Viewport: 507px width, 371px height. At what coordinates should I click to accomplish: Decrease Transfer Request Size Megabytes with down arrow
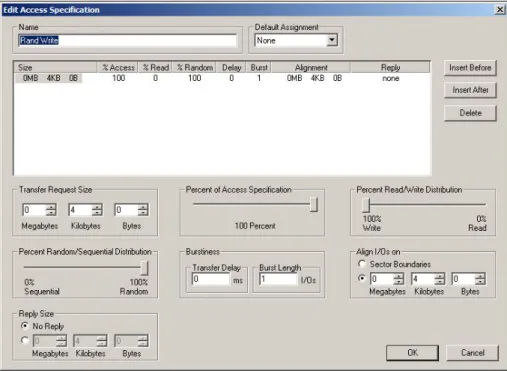click(51, 213)
